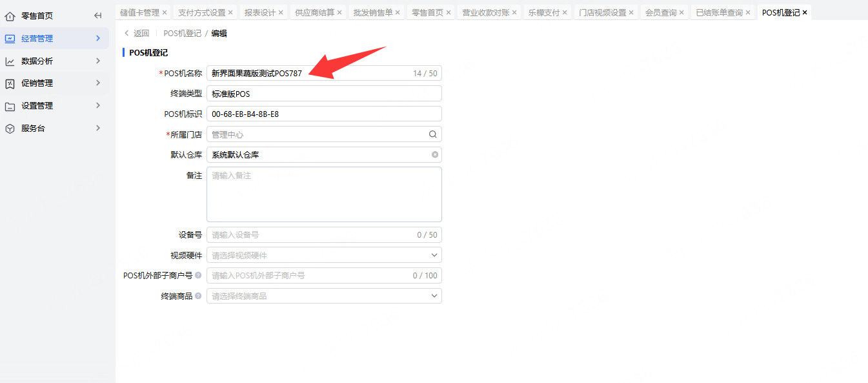Click the 数据分析 chart icon
This screenshot has height=383, width=868.
click(10, 61)
